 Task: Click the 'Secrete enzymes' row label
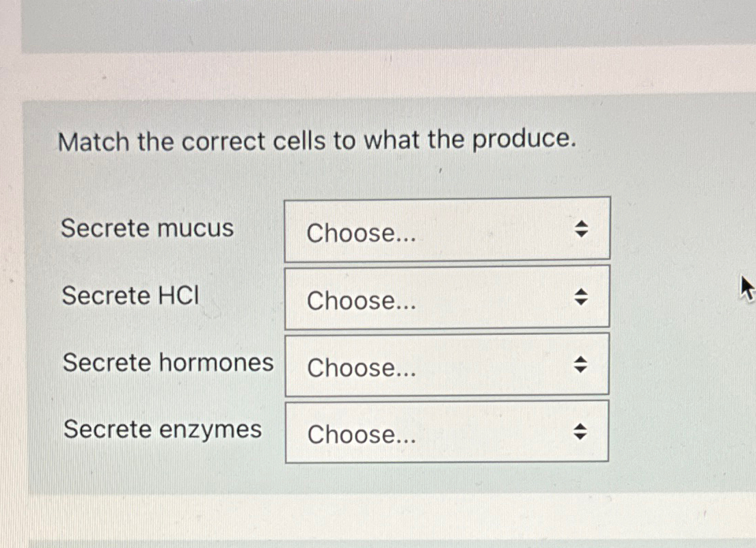tap(162, 430)
